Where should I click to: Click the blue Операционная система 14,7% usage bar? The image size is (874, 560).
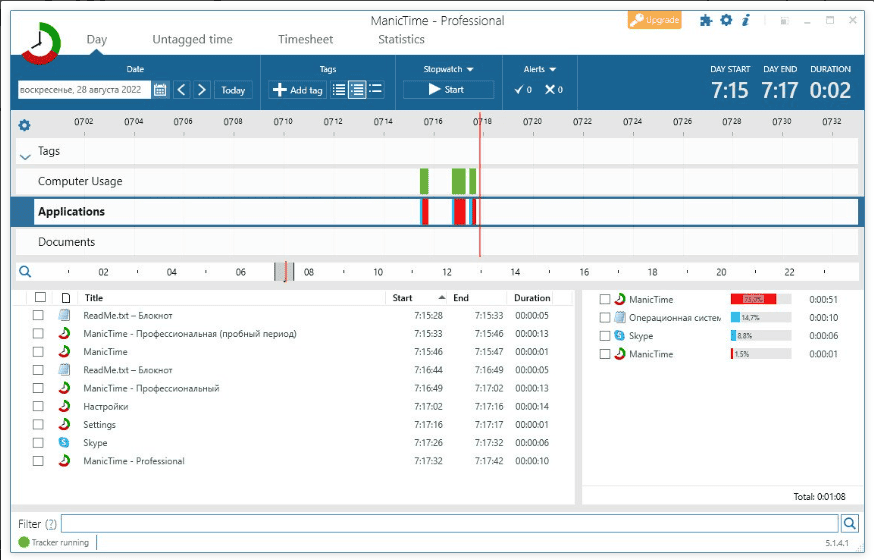[735, 318]
